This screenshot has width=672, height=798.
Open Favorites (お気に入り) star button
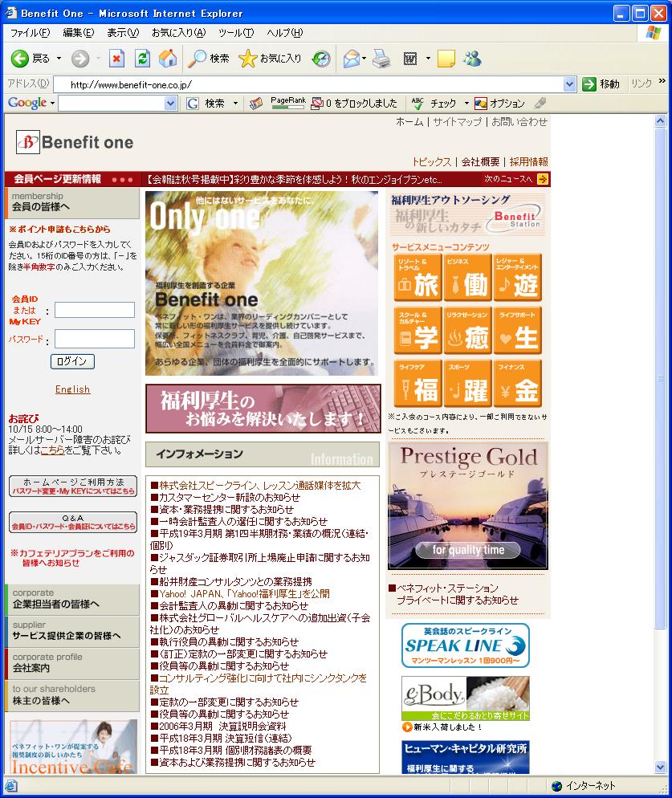point(270,59)
